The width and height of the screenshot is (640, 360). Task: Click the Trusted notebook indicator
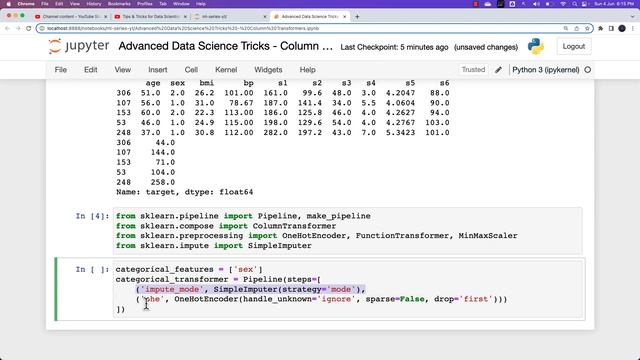tap(473, 70)
